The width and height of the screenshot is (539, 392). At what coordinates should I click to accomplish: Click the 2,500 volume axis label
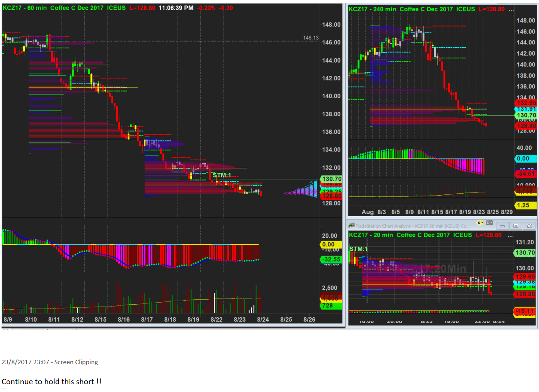(329, 288)
